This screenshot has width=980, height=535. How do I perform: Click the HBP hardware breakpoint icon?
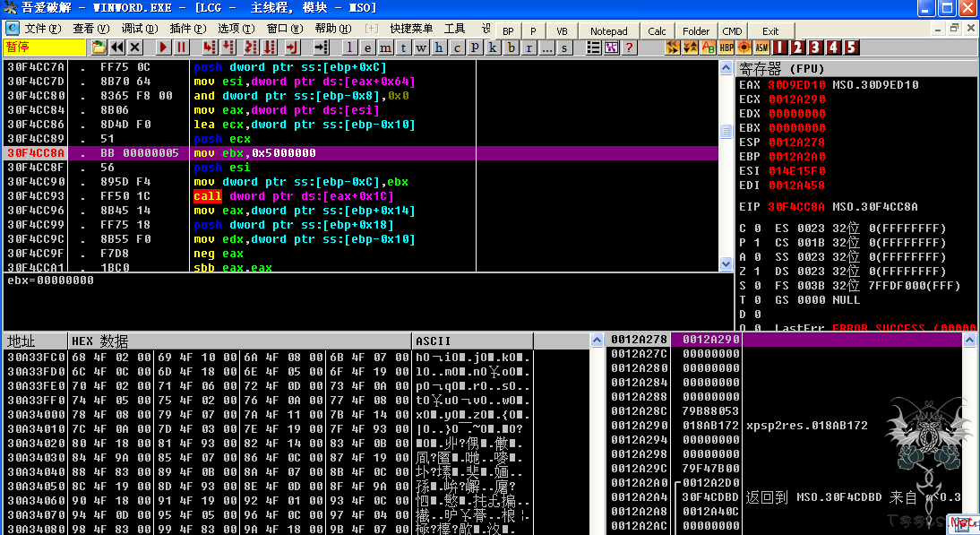coord(726,47)
